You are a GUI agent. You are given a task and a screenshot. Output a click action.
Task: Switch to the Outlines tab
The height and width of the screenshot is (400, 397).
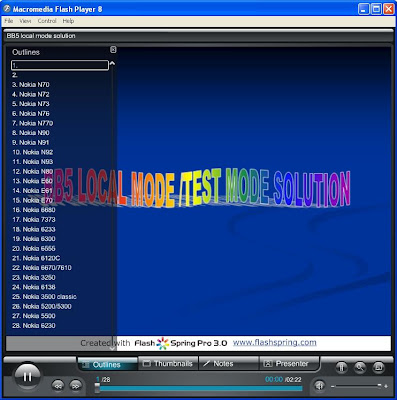click(x=107, y=364)
